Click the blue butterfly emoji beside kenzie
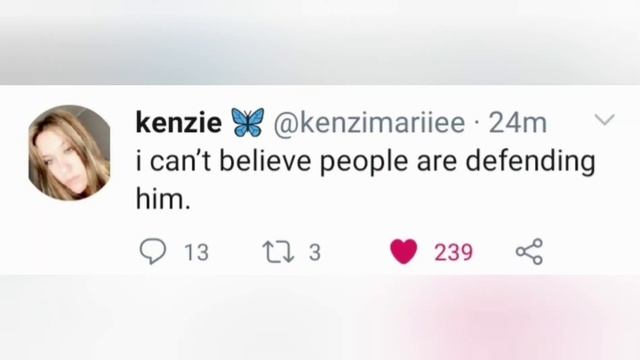Screen dimensions: 640x360 pyautogui.click(x=248, y=122)
